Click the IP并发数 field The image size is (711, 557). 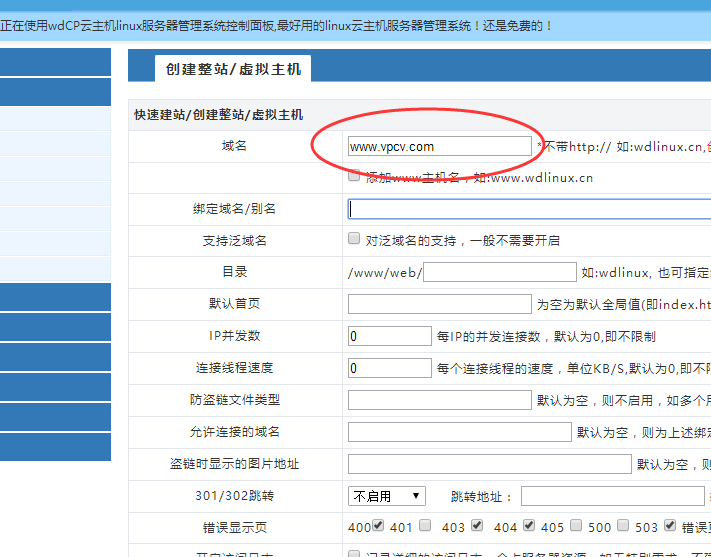point(389,336)
